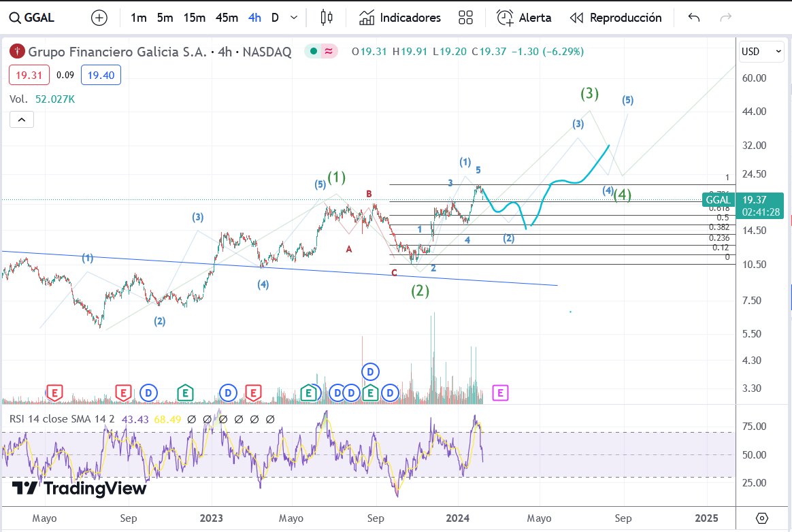Start bar replay with Reproducción
792x532 pixels.
point(615,18)
